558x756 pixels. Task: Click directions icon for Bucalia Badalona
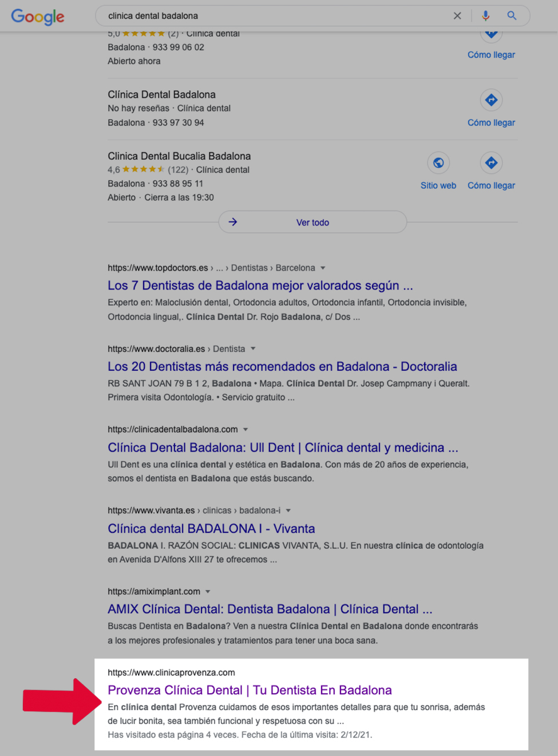click(x=491, y=163)
